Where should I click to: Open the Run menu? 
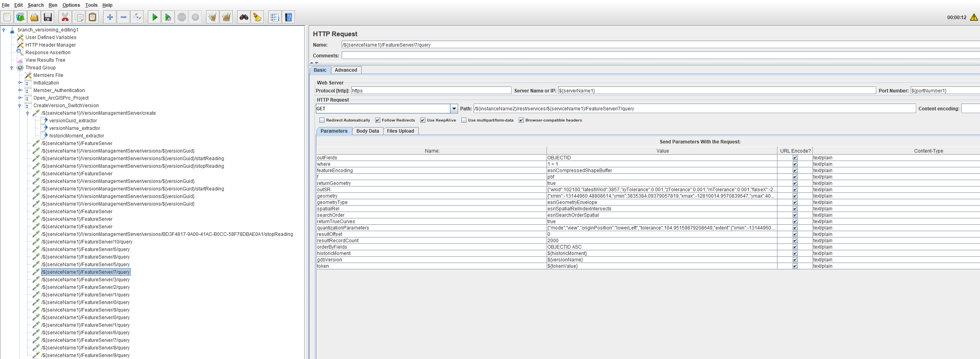pos(53,5)
